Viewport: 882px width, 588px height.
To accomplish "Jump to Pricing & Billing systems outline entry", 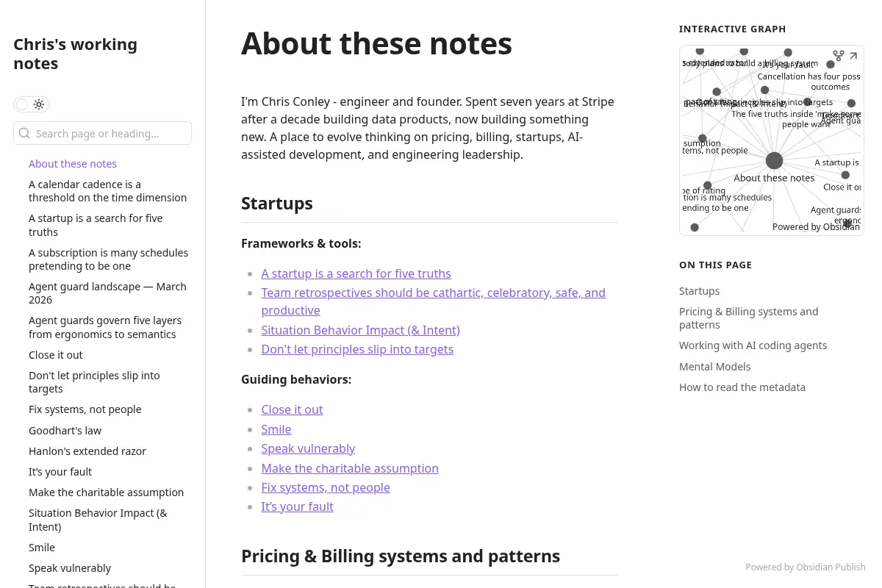I will (x=748, y=318).
